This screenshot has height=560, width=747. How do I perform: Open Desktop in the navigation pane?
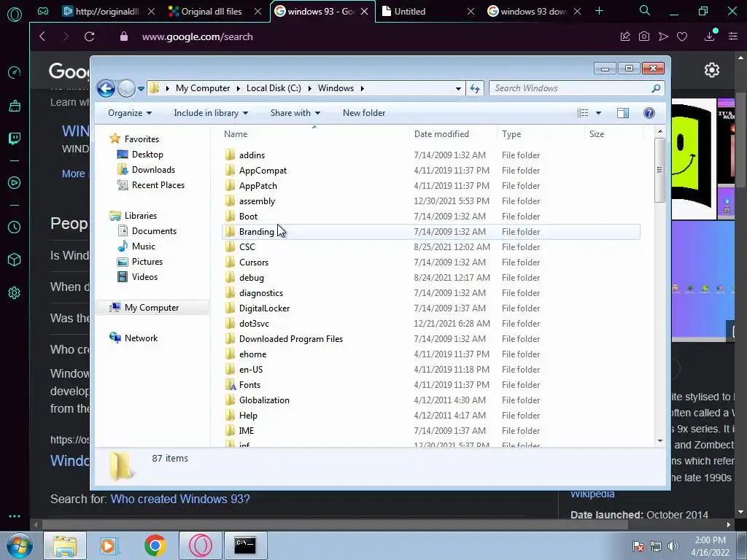point(147,155)
